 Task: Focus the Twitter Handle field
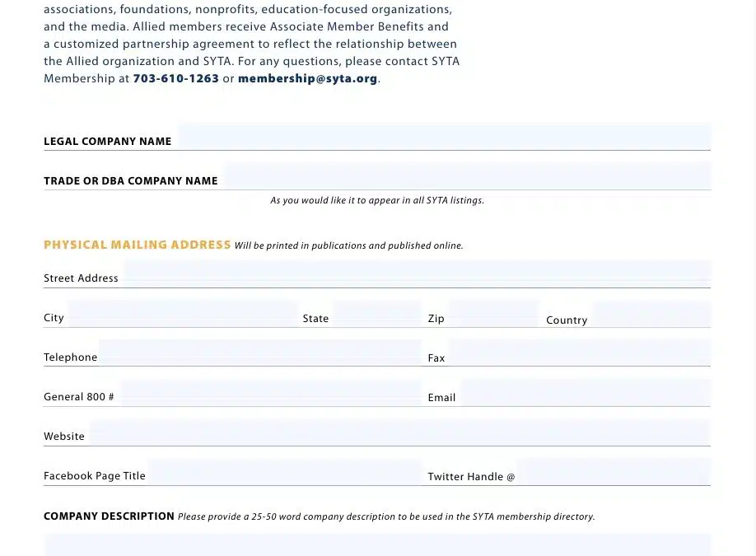point(613,472)
